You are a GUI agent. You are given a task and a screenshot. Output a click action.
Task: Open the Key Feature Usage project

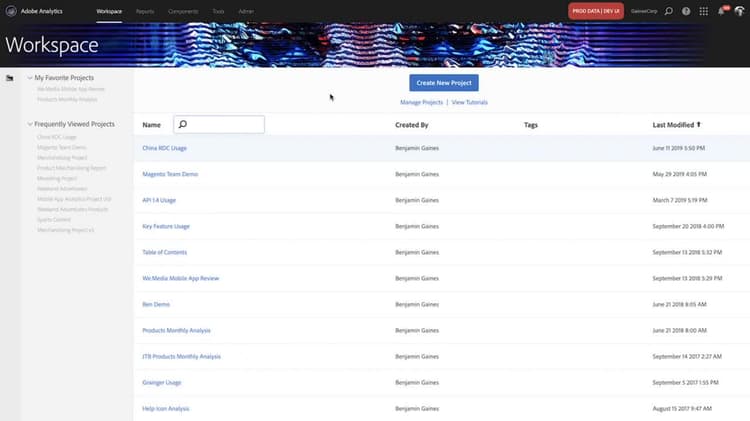click(166, 226)
